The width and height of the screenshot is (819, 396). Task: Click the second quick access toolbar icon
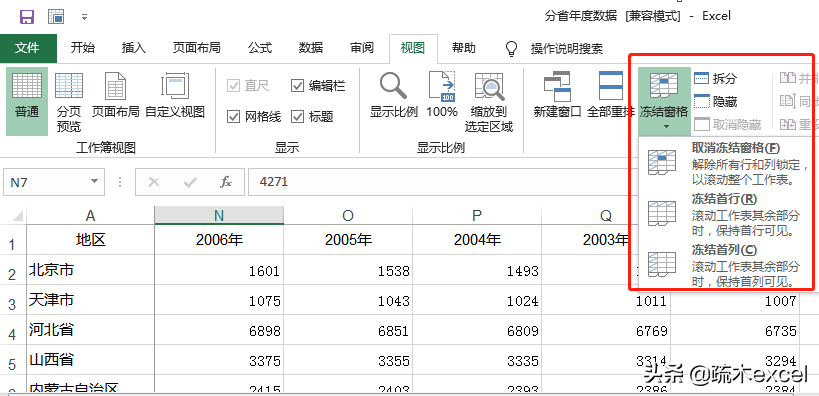(x=56, y=16)
